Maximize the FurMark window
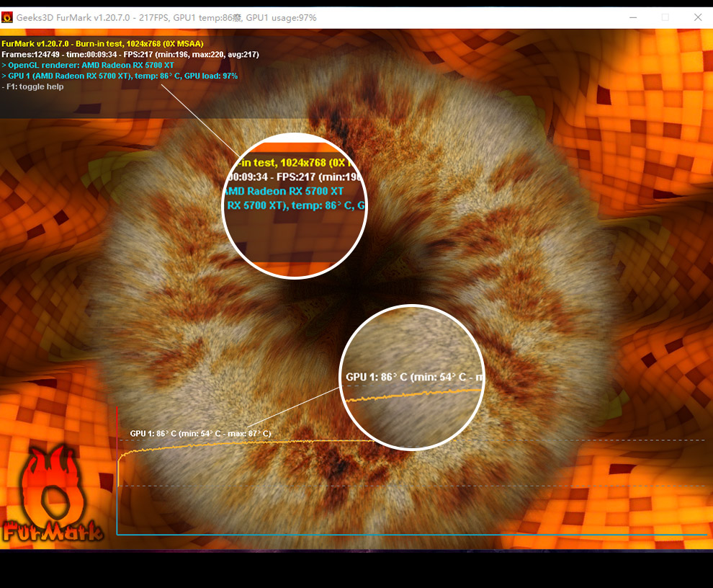This screenshot has width=713, height=588. tap(665, 17)
